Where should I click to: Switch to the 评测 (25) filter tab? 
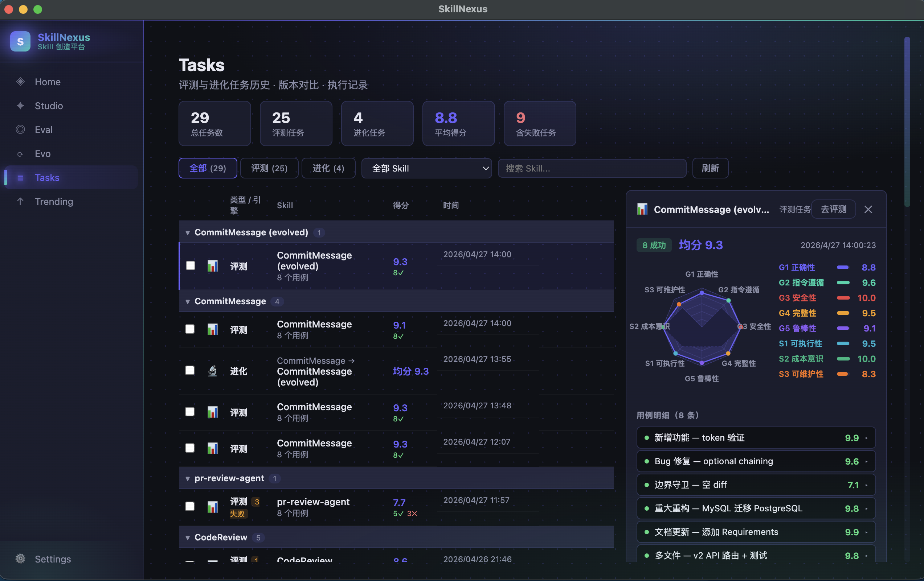[269, 168]
